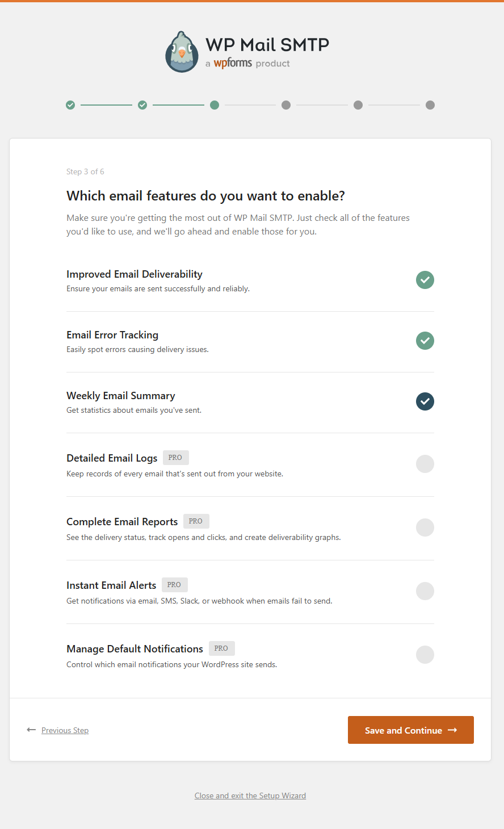Turn off Email Error Tracking
Image resolution: width=504 pixels, height=829 pixels.
click(x=425, y=341)
